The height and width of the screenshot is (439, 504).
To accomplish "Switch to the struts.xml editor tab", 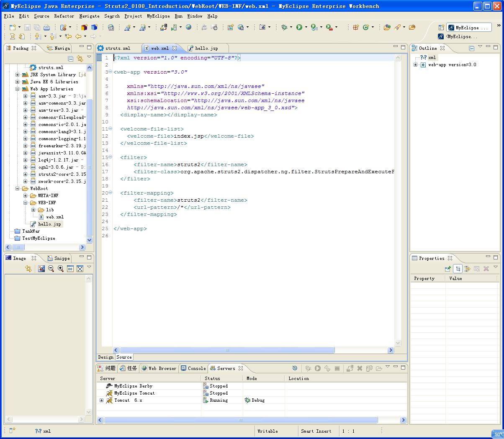I will [x=118, y=48].
